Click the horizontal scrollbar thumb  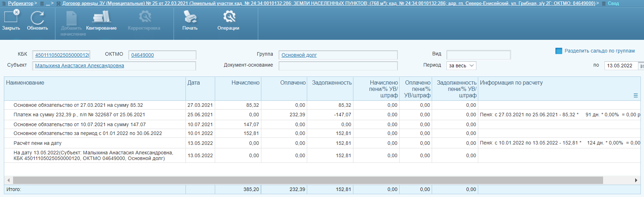pos(308,180)
